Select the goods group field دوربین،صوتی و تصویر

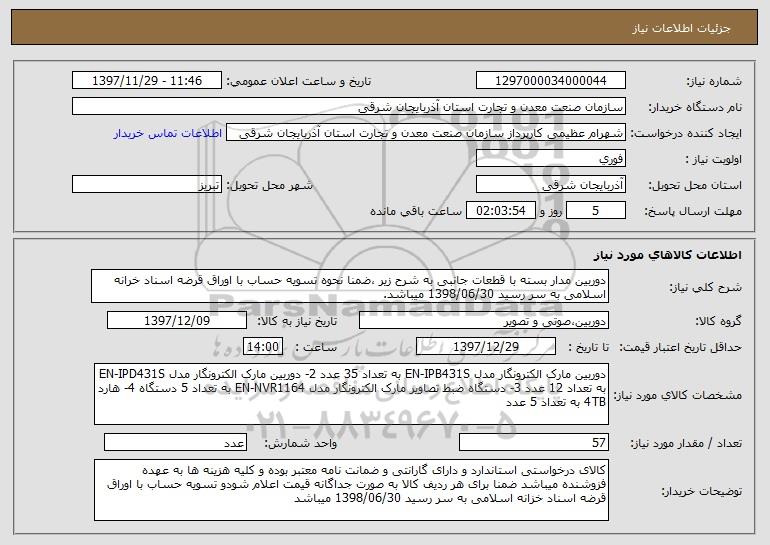(484, 321)
